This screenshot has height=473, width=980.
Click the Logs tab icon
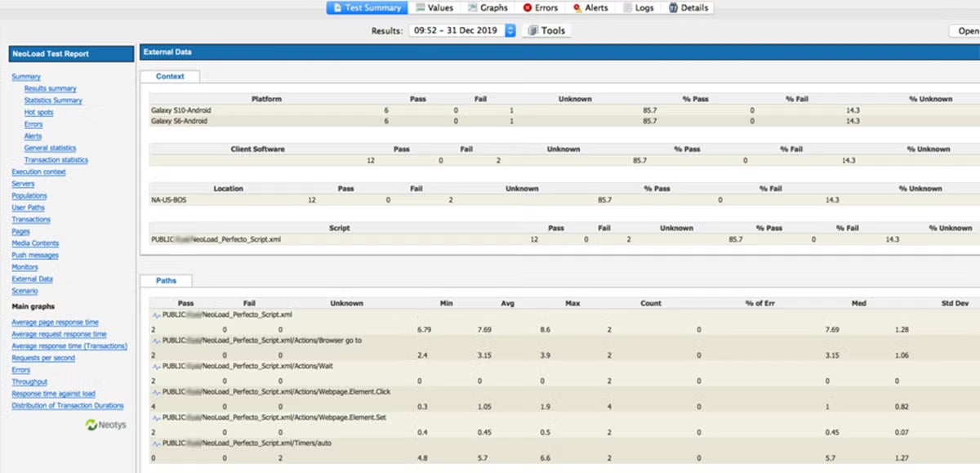tap(627, 7)
